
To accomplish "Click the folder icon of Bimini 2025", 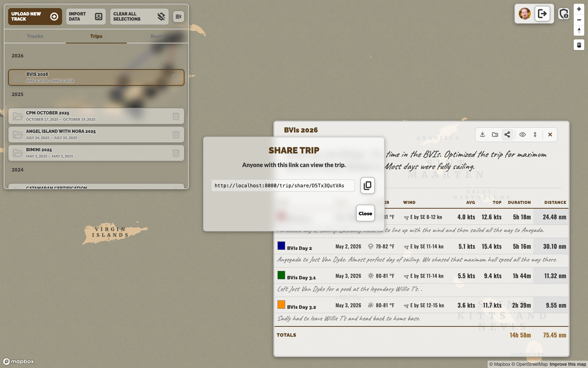I will (18, 153).
